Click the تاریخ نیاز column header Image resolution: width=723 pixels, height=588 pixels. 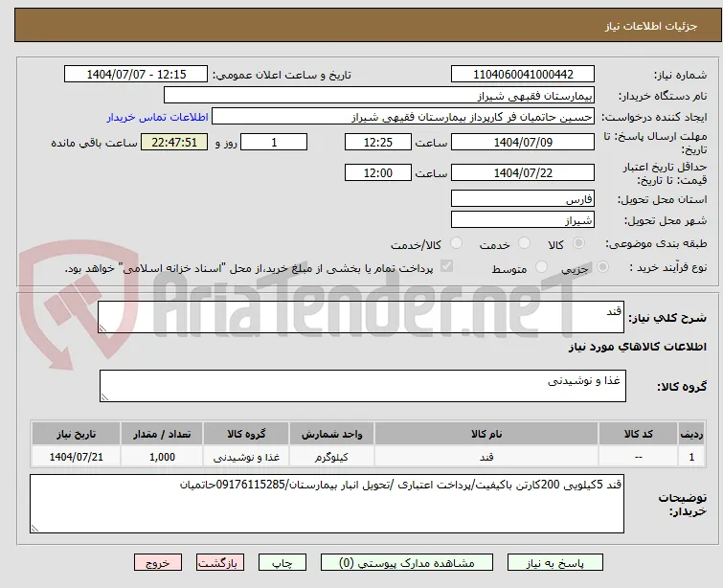pyautogui.click(x=76, y=434)
